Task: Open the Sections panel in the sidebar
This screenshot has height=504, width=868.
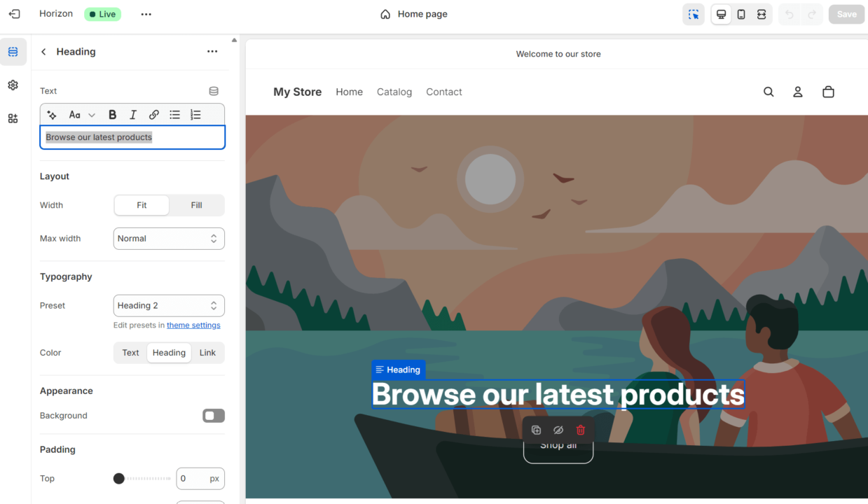Action: coord(13,51)
